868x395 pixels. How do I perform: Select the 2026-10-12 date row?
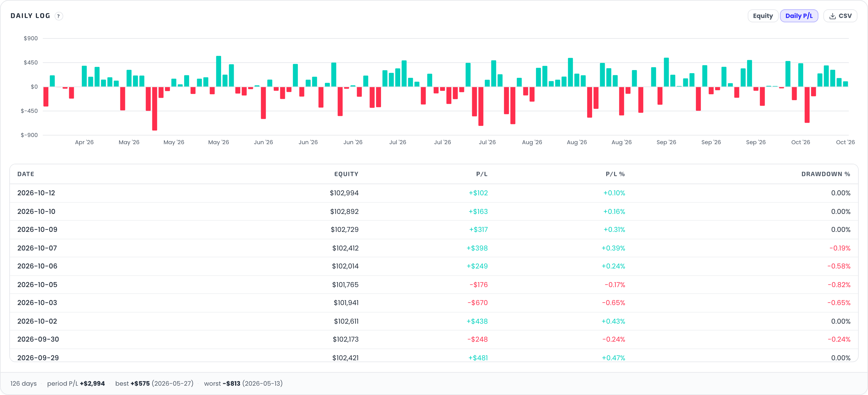(x=434, y=193)
